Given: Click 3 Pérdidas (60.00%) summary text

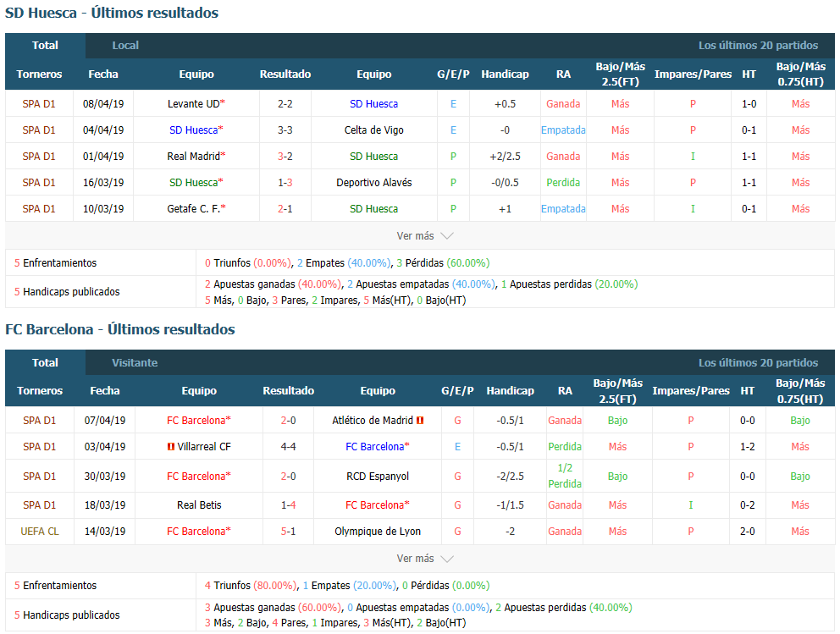Looking at the screenshot, I should [x=443, y=263].
